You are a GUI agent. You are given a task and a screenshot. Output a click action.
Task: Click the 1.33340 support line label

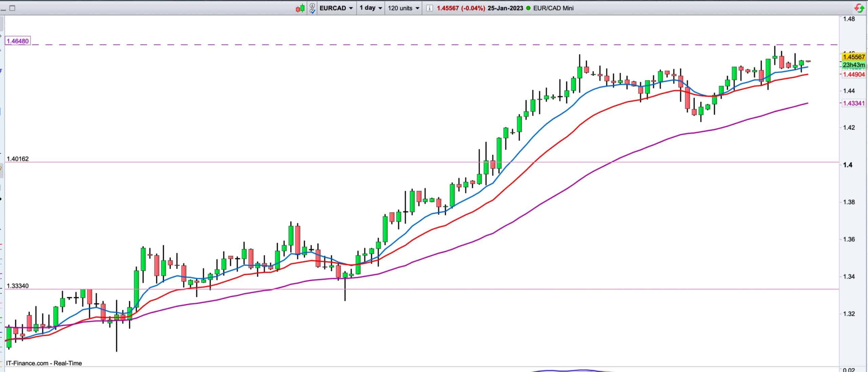pos(18,286)
